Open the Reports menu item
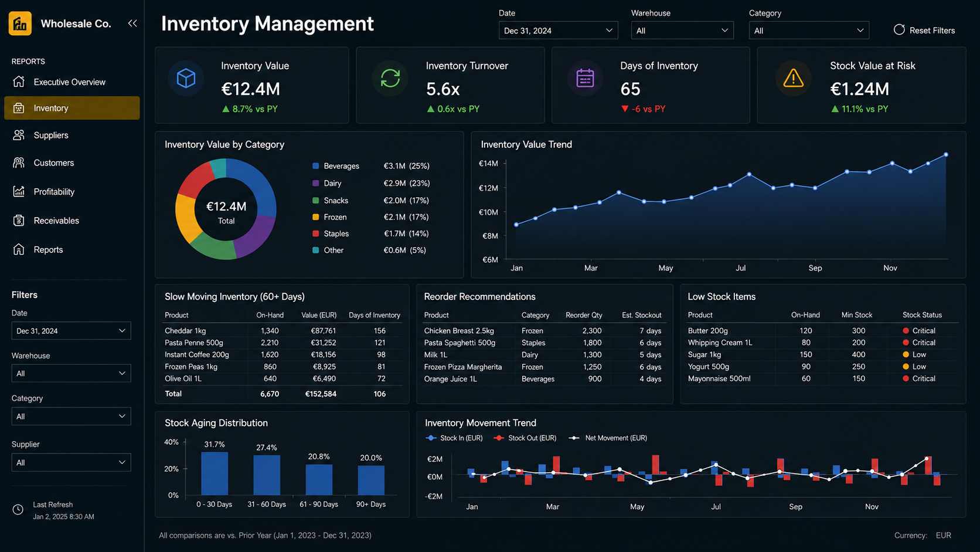 coord(72,249)
